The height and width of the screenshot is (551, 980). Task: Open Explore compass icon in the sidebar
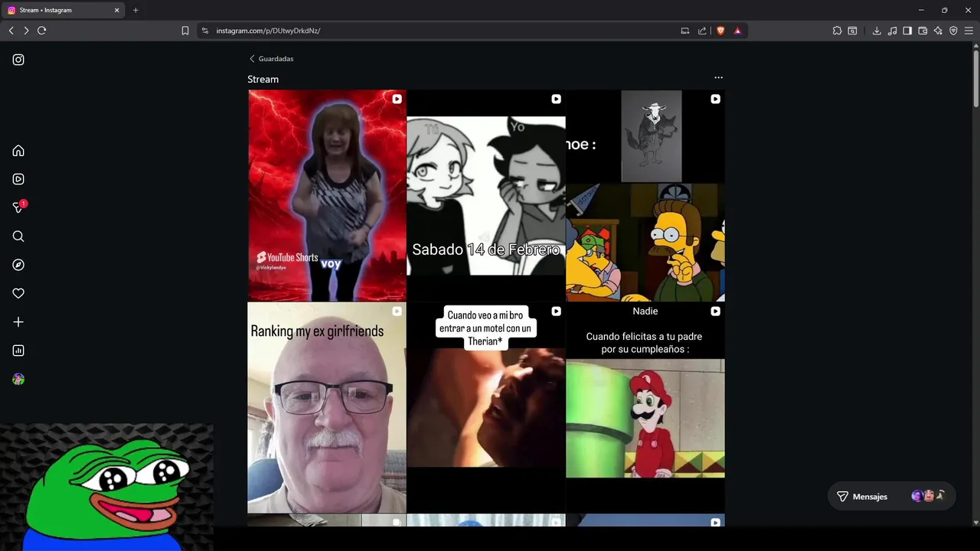(x=18, y=265)
